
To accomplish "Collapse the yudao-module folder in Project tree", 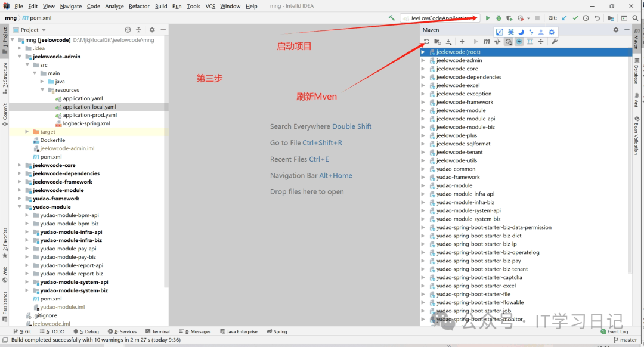I will pos(19,207).
